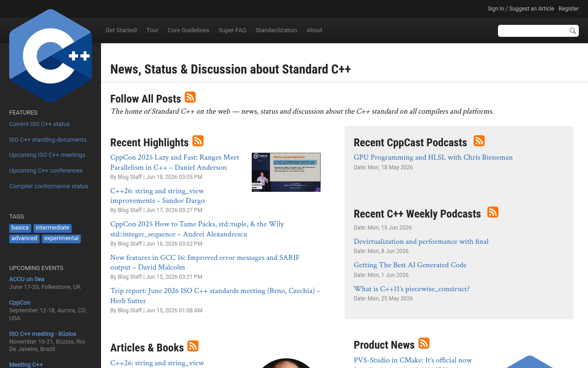Open Articles & Books C++26 string_view link

click(x=157, y=363)
